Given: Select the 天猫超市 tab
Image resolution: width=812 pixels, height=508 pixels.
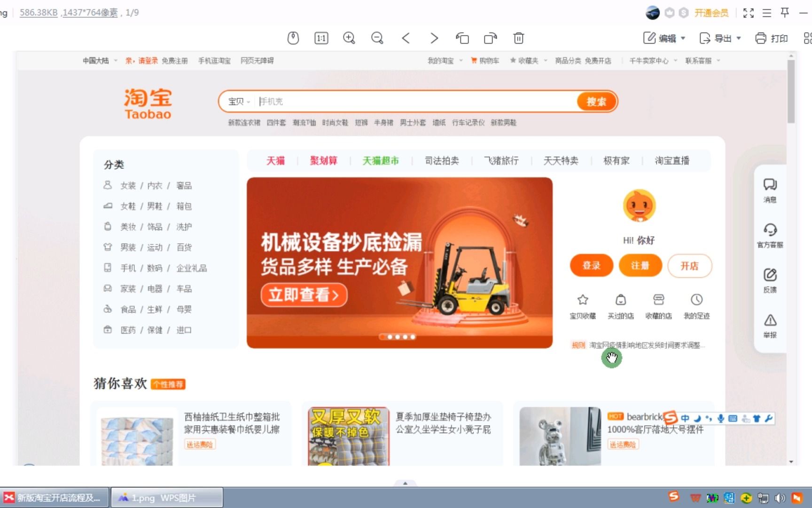Looking at the screenshot, I should (x=381, y=161).
